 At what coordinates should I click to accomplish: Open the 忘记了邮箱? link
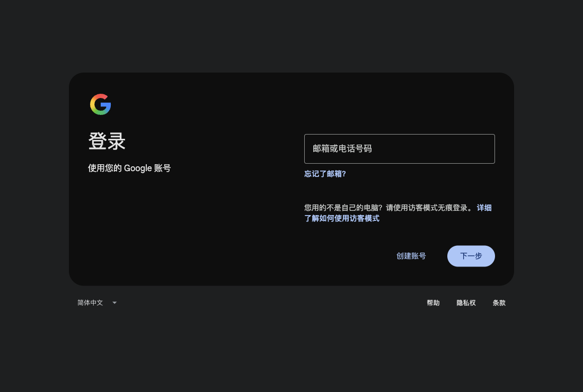coord(325,174)
